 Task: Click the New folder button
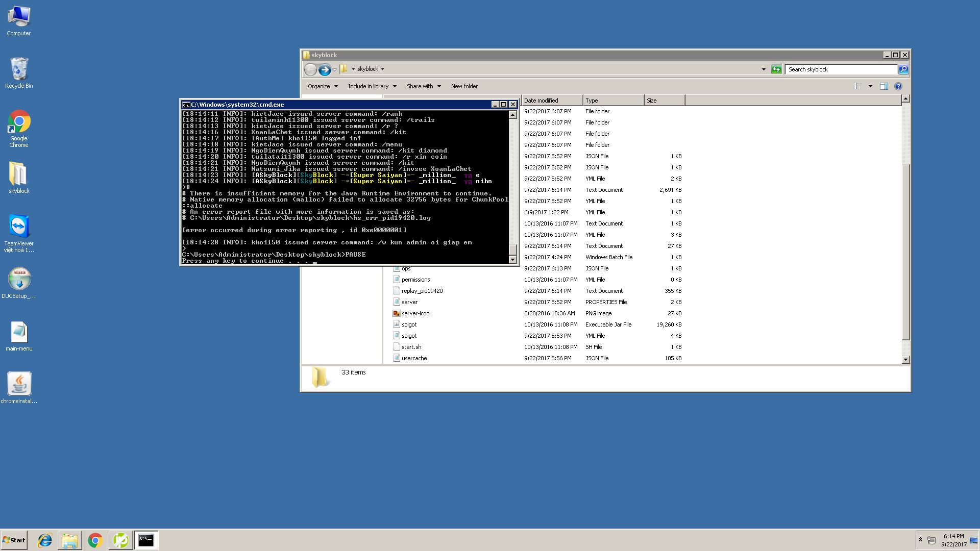point(464,86)
